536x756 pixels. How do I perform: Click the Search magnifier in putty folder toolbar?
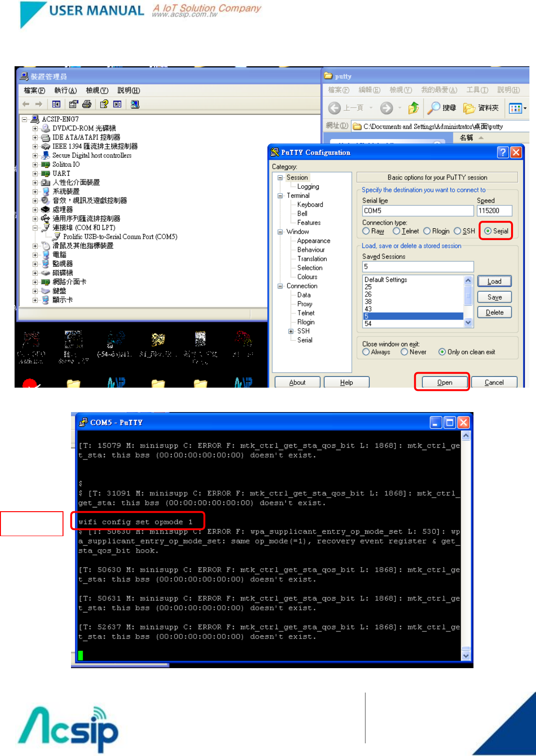434,108
